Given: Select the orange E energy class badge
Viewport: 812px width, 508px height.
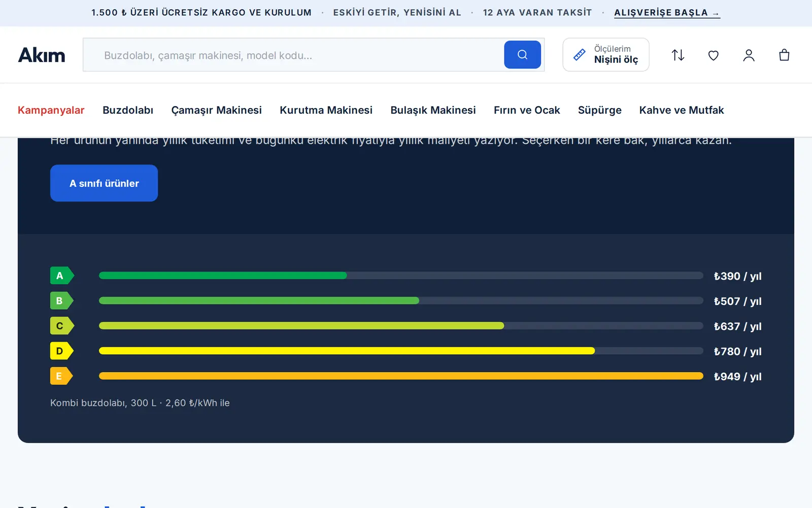Looking at the screenshot, I should click(61, 376).
